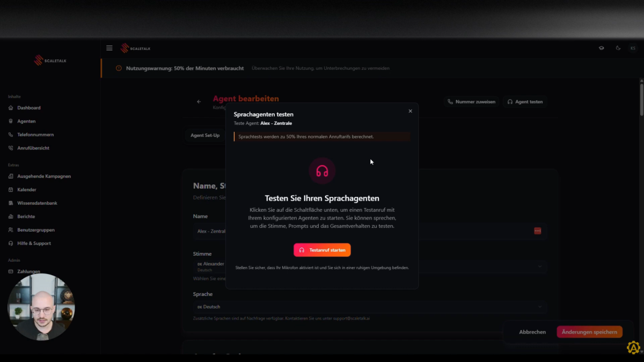
Task: Click the 'Agent bearbeiten' heading
Action: [246, 99]
